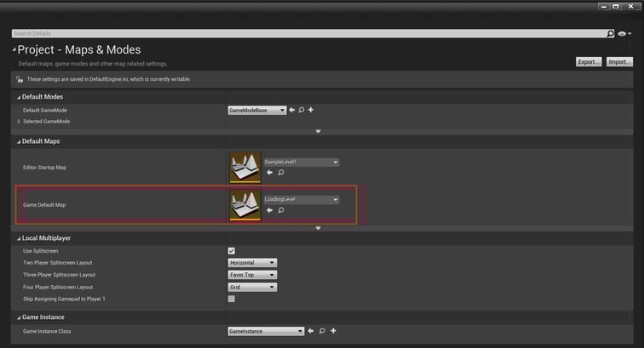Enable Skip Assigning Gamepad to Player 1
The height and width of the screenshot is (348, 644).
coord(232,299)
